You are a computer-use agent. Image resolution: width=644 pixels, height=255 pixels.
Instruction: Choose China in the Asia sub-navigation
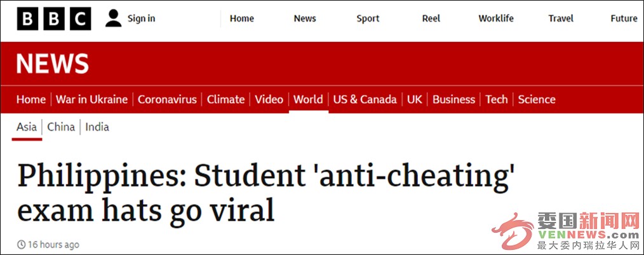click(x=61, y=127)
